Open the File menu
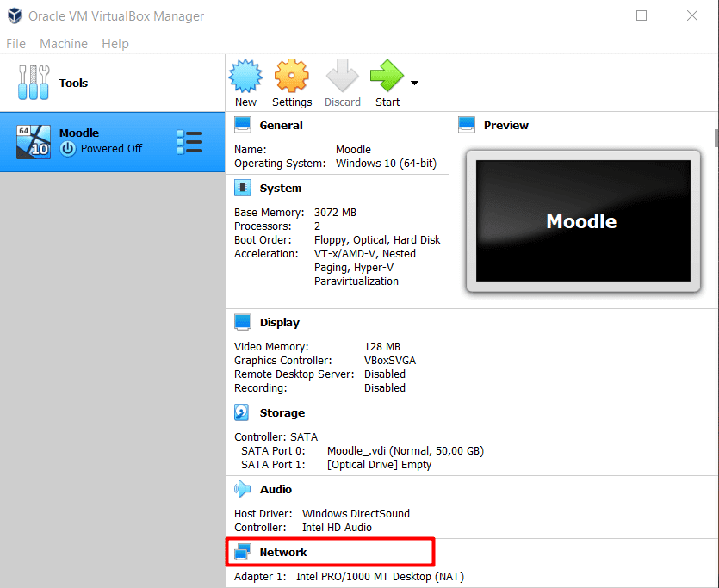Screen dimensions: 719x588 click(15, 43)
